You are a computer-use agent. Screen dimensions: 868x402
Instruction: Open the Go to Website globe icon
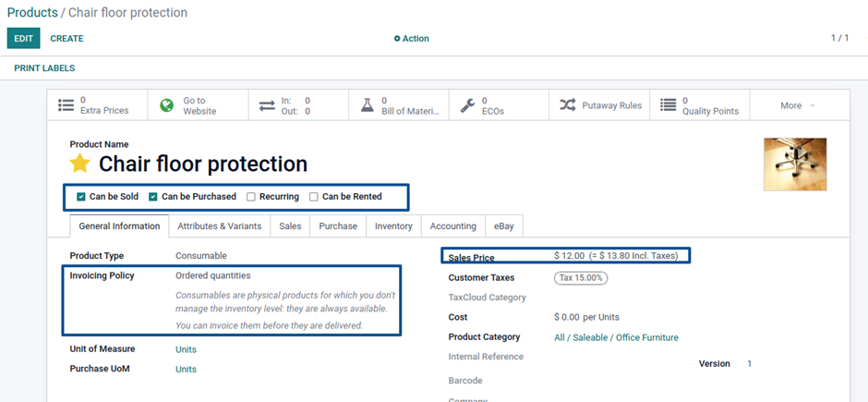166,105
